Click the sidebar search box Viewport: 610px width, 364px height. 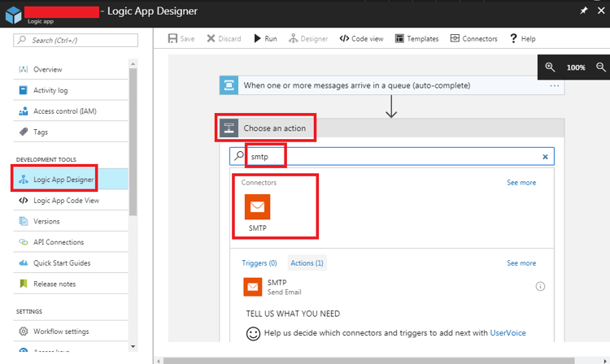click(70, 40)
